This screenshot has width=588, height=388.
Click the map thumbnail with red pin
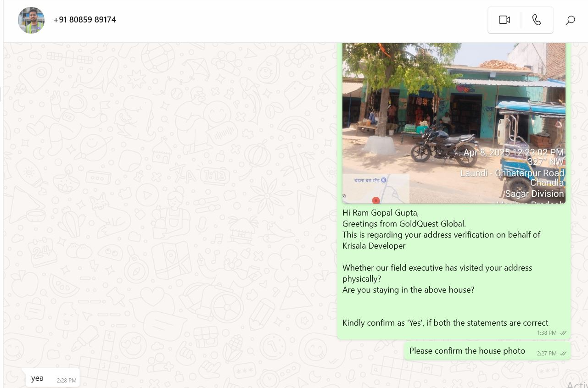(376, 188)
